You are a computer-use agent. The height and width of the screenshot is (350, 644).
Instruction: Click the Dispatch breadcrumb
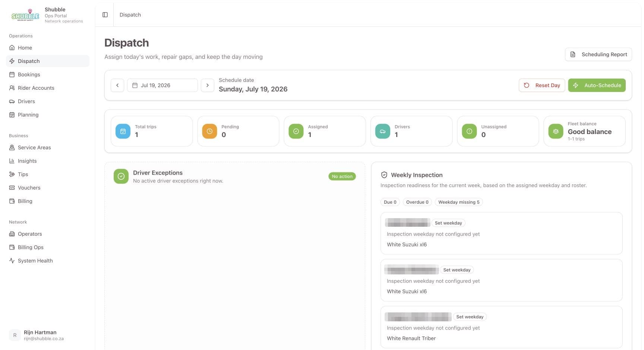pyautogui.click(x=130, y=15)
